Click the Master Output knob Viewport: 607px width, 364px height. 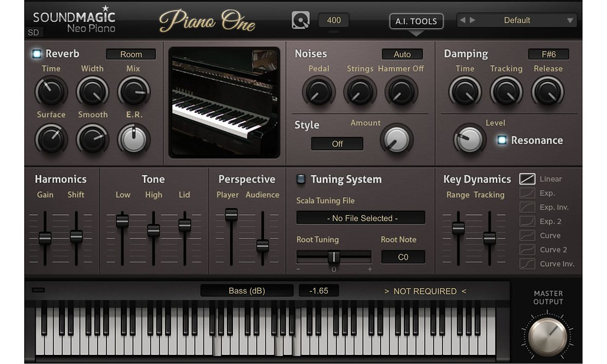548,337
